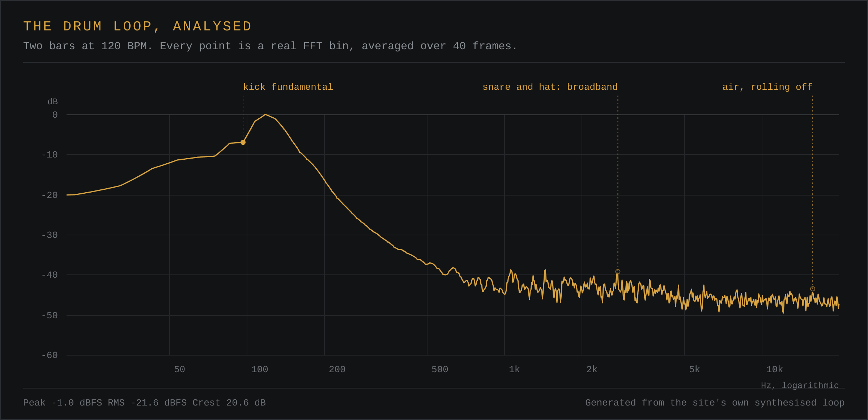Image resolution: width=868 pixels, height=420 pixels.
Task: Click the '-50' dB axis tick label
Action: tap(50, 316)
